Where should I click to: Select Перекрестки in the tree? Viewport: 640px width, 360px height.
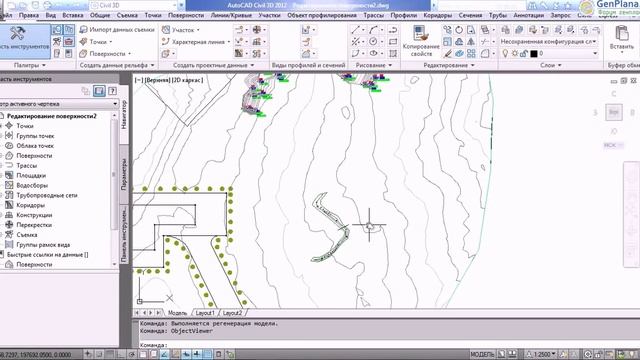click(x=34, y=225)
